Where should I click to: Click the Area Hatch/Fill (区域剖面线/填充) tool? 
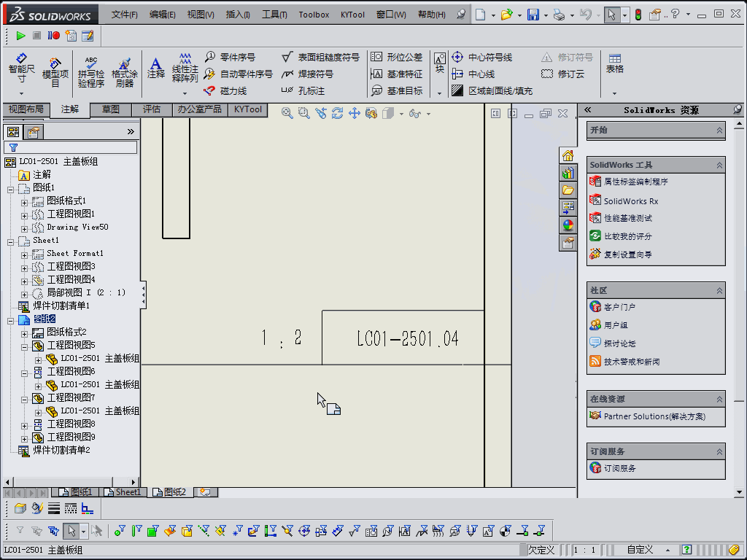pos(492,91)
